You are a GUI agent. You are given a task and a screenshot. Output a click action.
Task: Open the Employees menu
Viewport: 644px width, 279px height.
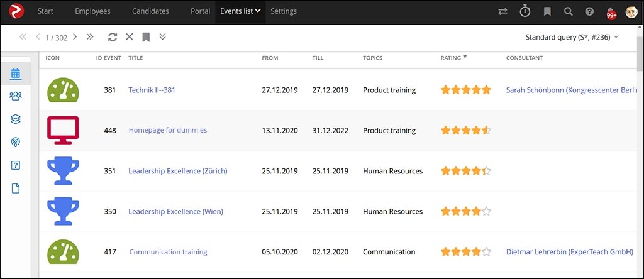click(92, 11)
